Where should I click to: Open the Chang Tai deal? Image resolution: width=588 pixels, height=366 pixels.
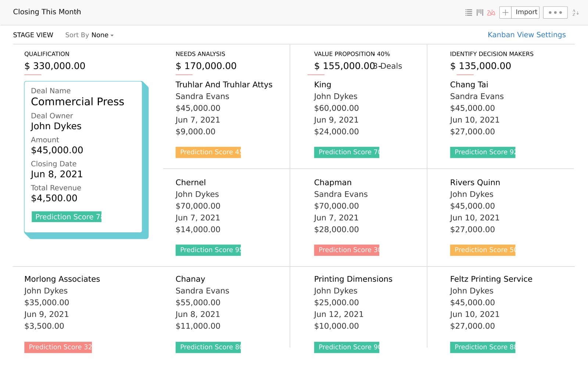click(x=469, y=84)
